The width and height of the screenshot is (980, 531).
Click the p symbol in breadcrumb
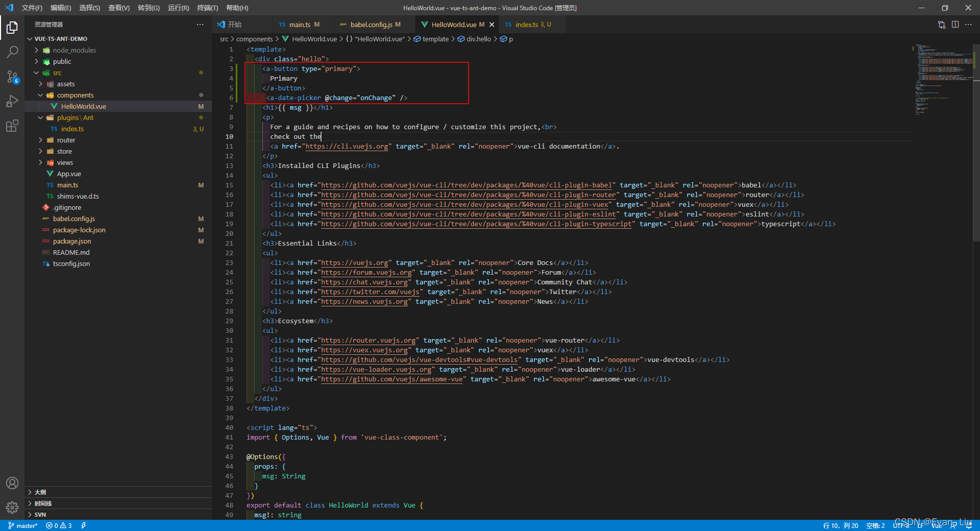pos(506,39)
